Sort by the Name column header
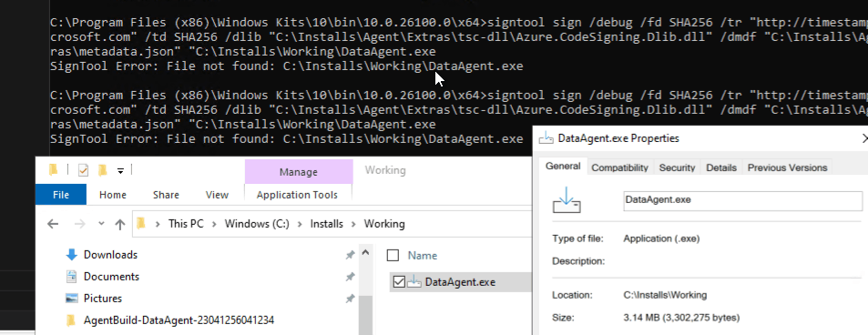 pos(423,255)
